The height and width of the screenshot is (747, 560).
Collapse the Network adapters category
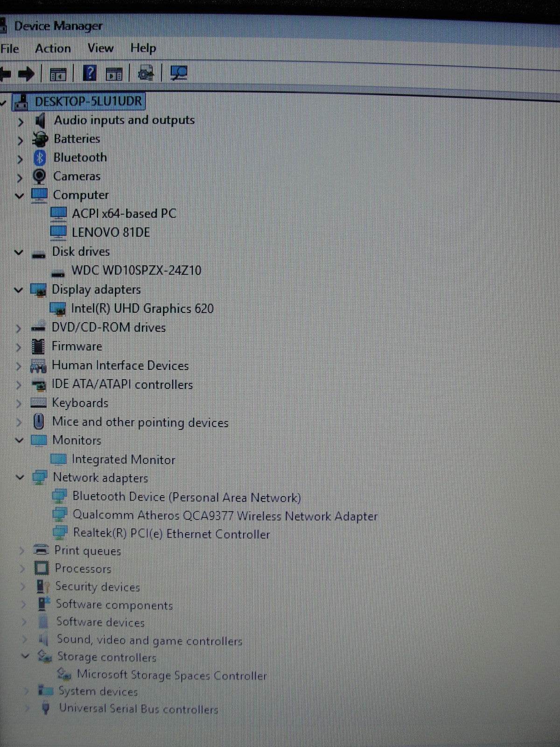[20, 478]
